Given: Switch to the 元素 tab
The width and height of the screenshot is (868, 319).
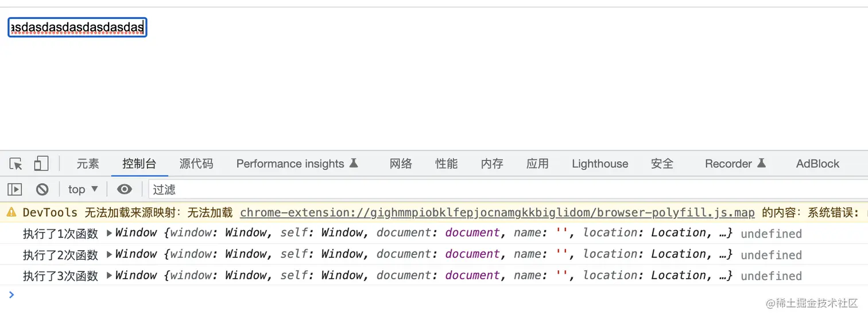Looking at the screenshot, I should pos(88,164).
